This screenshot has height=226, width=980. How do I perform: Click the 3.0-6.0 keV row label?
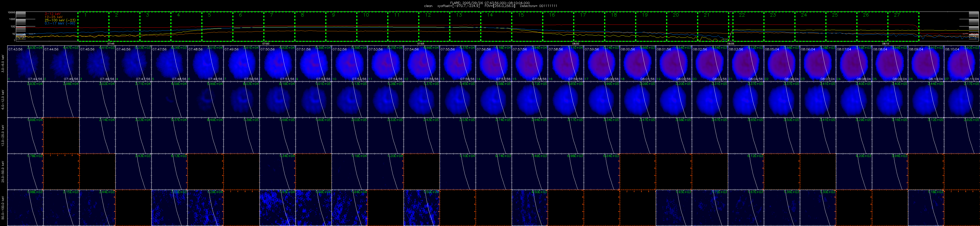(3, 64)
